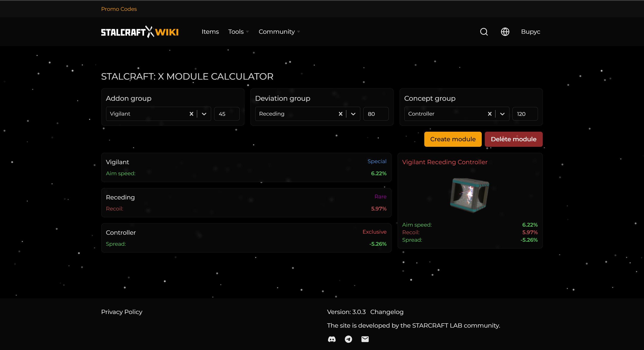Open the Discord icon link in footer

(x=332, y=339)
